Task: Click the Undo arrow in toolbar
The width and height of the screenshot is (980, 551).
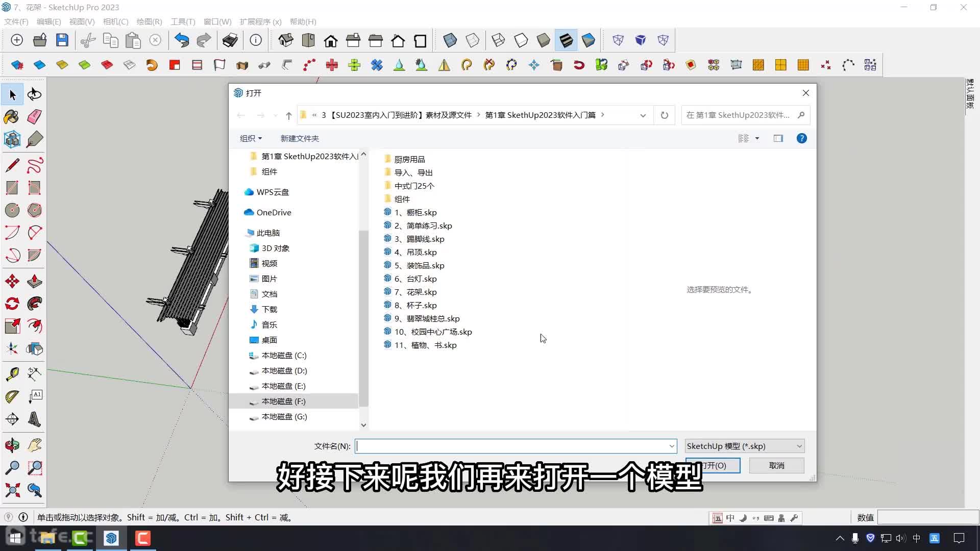Action: [182, 40]
